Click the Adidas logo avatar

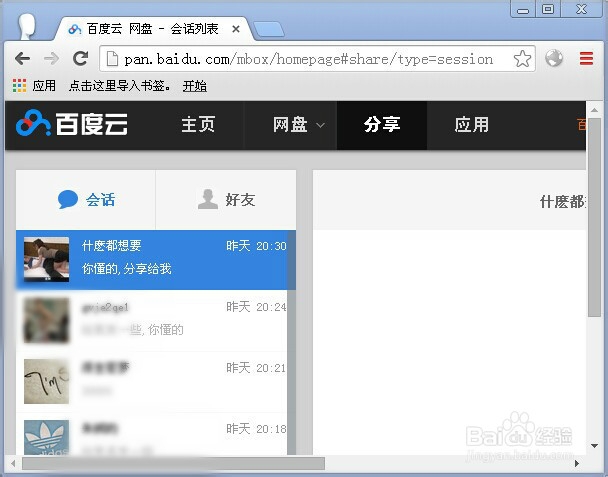tap(47, 437)
